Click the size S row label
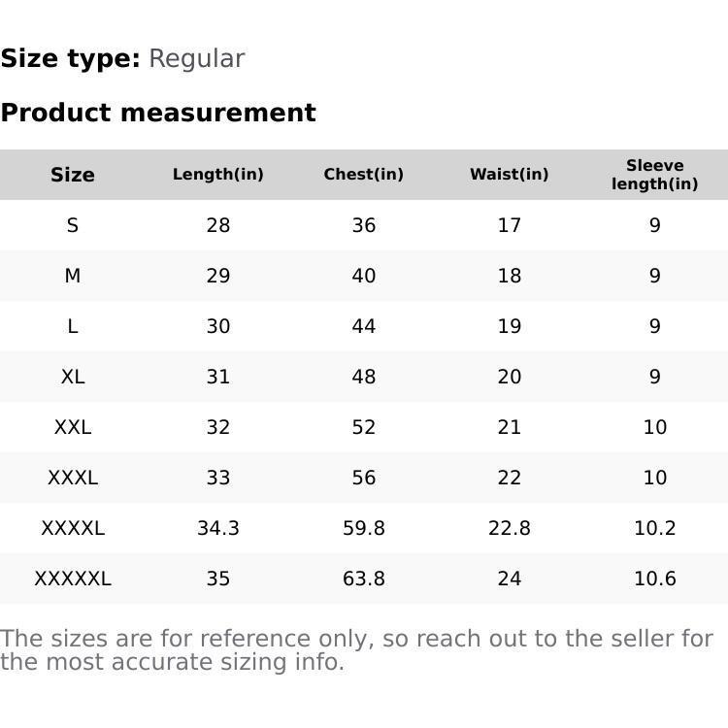 (x=73, y=225)
